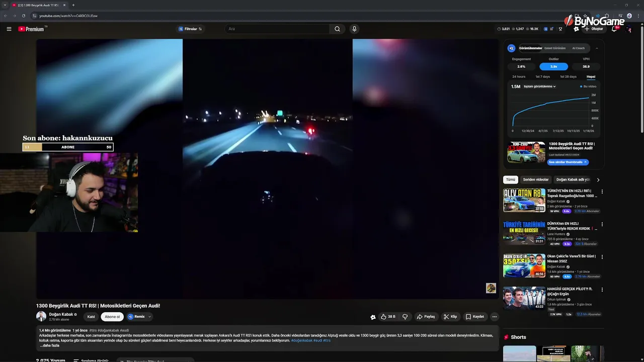Viewport: 644px width, 362px height.
Task: Click the 16.3K views stat in header
Action: [532, 29]
